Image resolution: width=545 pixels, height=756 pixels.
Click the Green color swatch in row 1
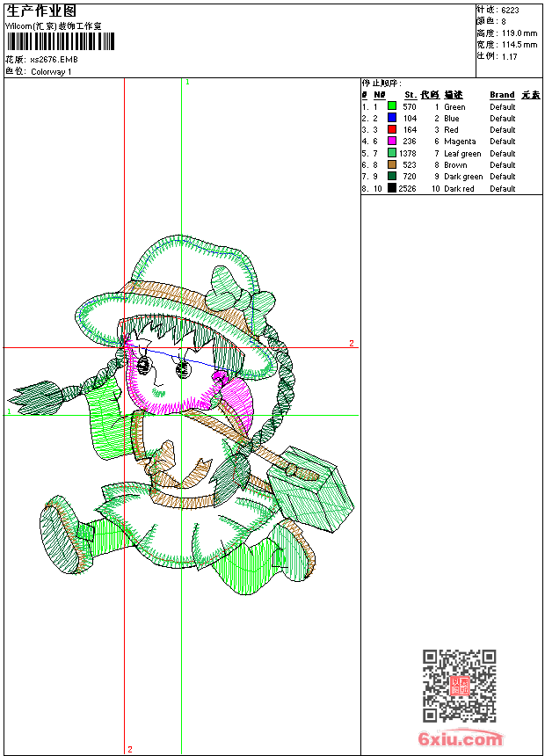click(392, 106)
